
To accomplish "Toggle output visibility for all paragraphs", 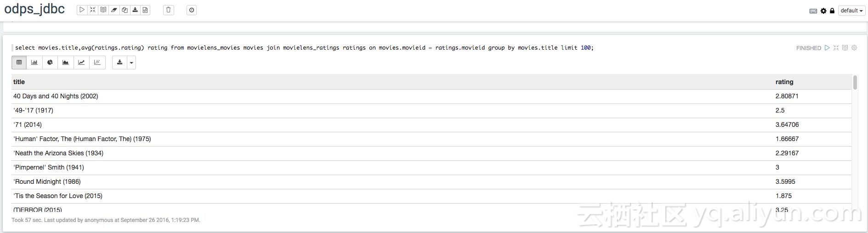I will [103, 10].
